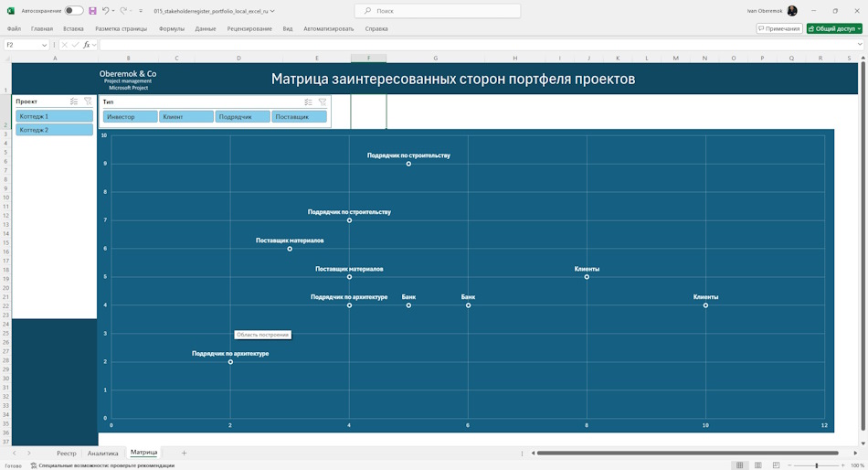Open the Примечания comments pane
This screenshot has width=868, height=470.
pyautogui.click(x=778, y=28)
